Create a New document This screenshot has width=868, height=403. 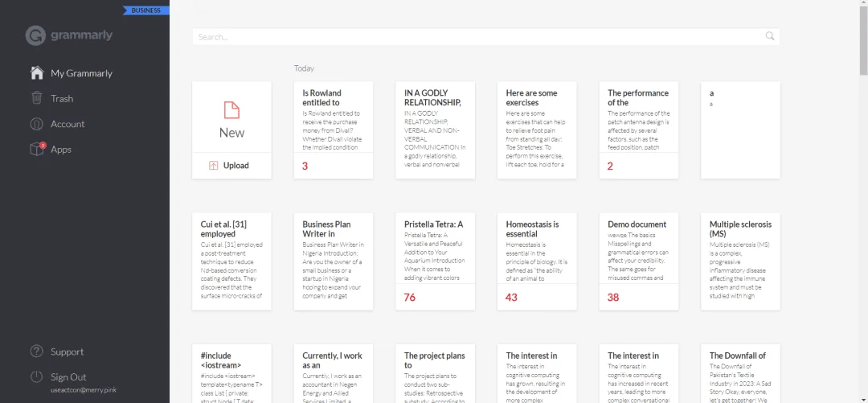pyautogui.click(x=231, y=117)
